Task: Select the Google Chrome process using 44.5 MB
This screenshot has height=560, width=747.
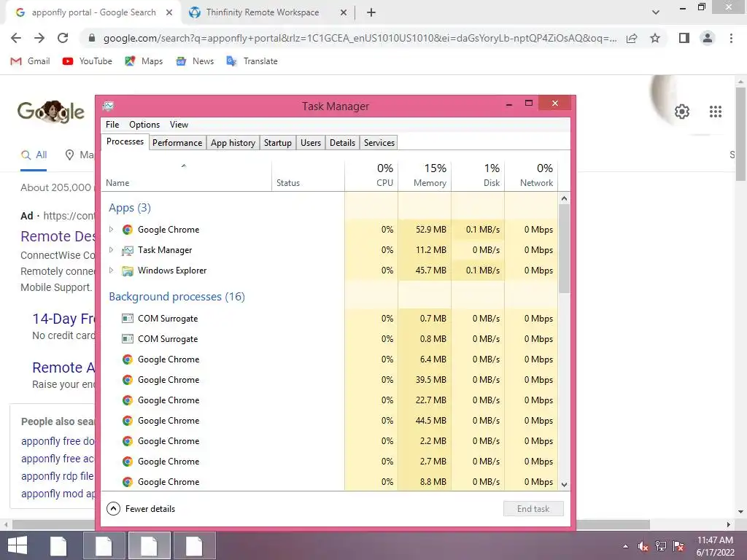Action: click(329, 421)
